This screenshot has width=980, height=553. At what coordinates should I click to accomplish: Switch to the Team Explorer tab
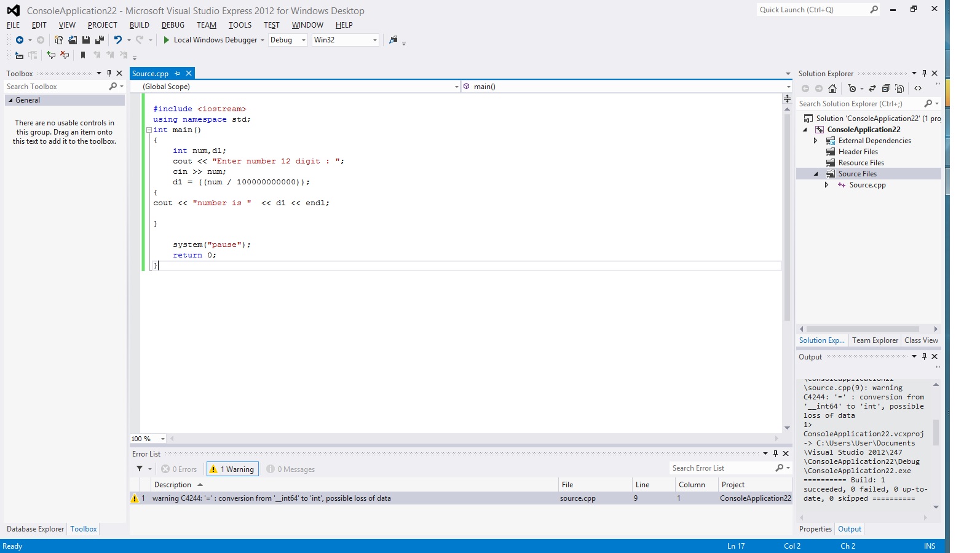(874, 340)
